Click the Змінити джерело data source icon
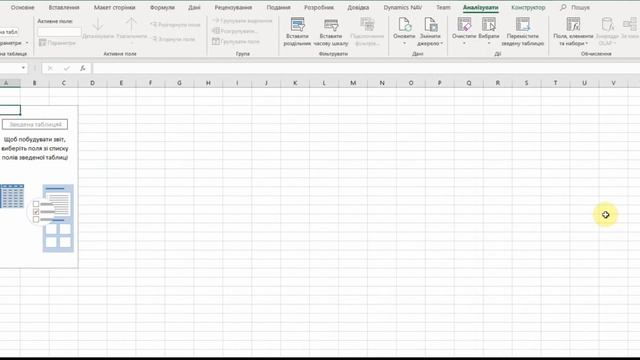The height and width of the screenshot is (360, 640). pyautogui.click(x=430, y=24)
